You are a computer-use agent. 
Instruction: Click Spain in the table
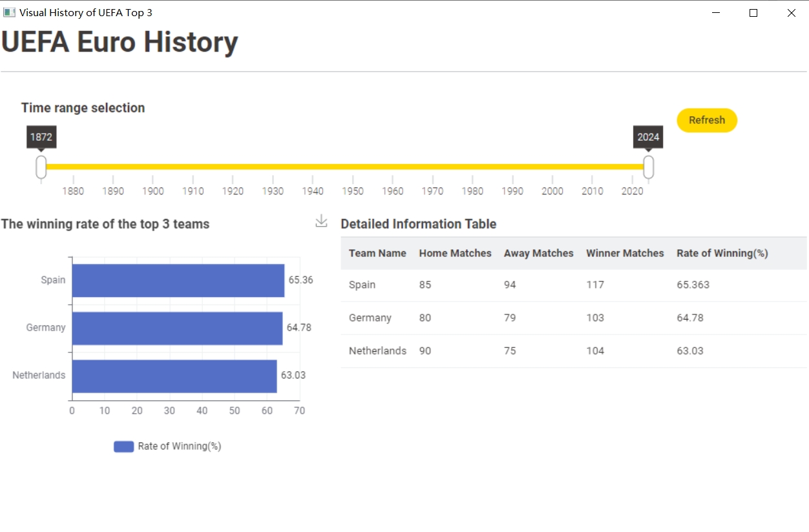point(362,285)
